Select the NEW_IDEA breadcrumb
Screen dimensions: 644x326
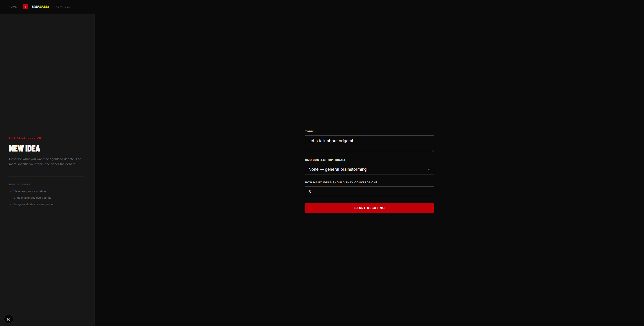pos(63,7)
